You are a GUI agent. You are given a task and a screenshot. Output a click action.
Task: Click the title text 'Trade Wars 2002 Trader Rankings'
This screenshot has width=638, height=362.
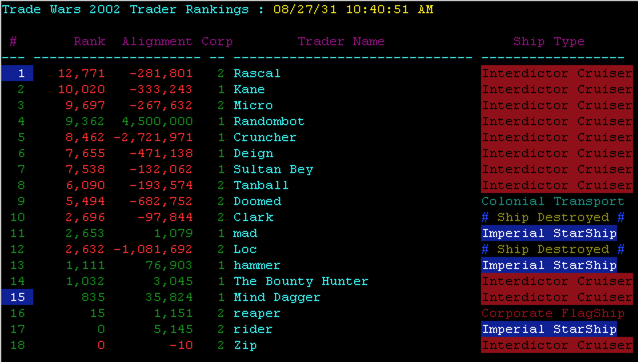click(125, 9)
